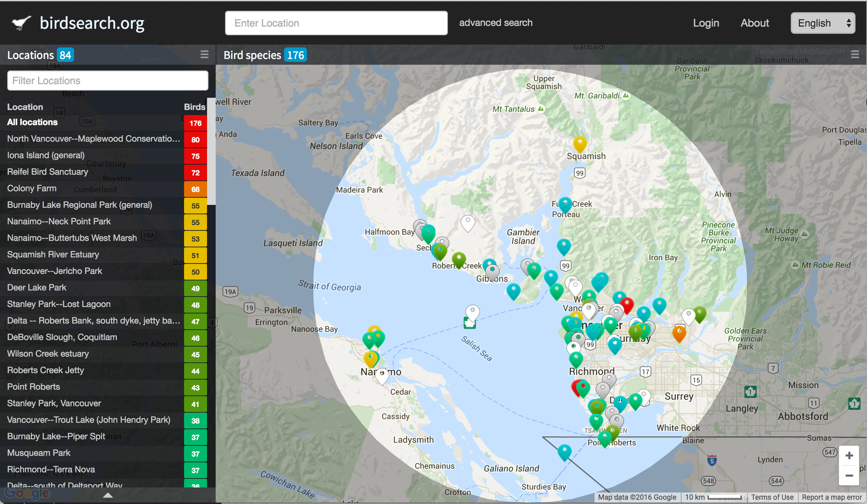Select the yellow marker just above Nanaimo
The width and height of the screenshot is (867, 504).
tap(371, 359)
